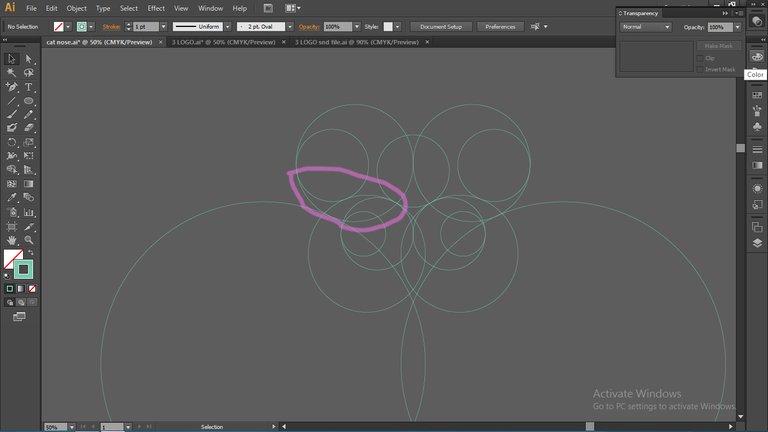Select the Gradient tool

[x=28, y=184]
